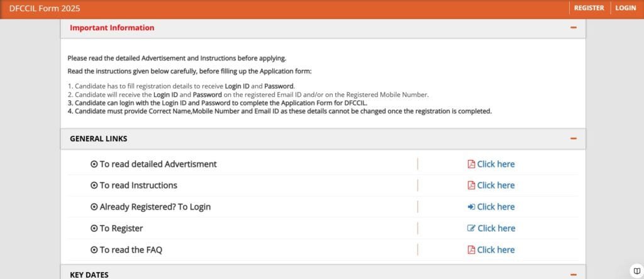Click the book icon at the bottom right corner
Image resolution: width=644 pixels, height=279 pixels.
tap(636, 271)
